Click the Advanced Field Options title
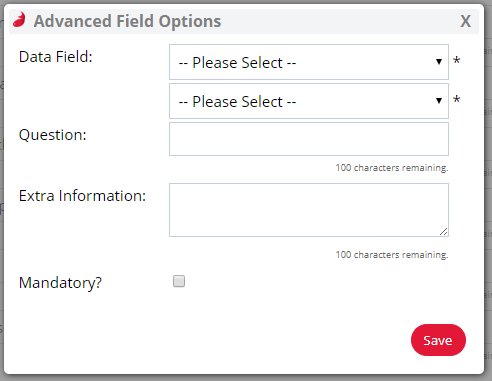 click(x=127, y=21)
